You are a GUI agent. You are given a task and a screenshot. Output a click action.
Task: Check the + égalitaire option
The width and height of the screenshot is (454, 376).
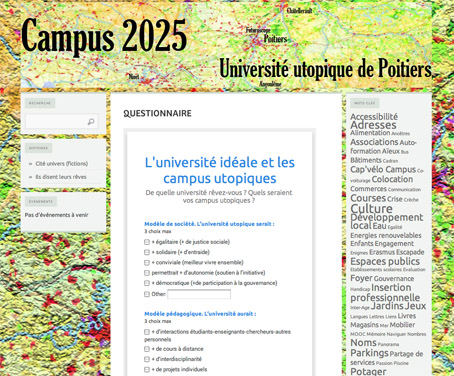coord(147,242)
